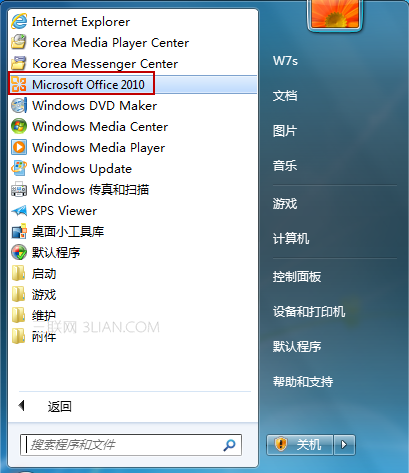The width and height of the screenshot is (409, 473).
Task: Select 桌面小工具库 label
Action: pos(68,232)
